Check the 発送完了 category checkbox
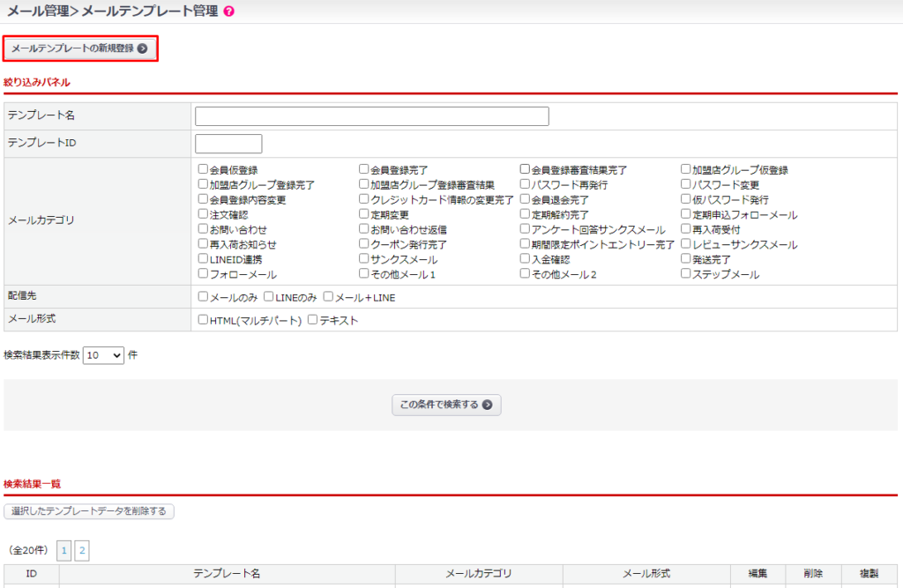 (x=685, y=259)
